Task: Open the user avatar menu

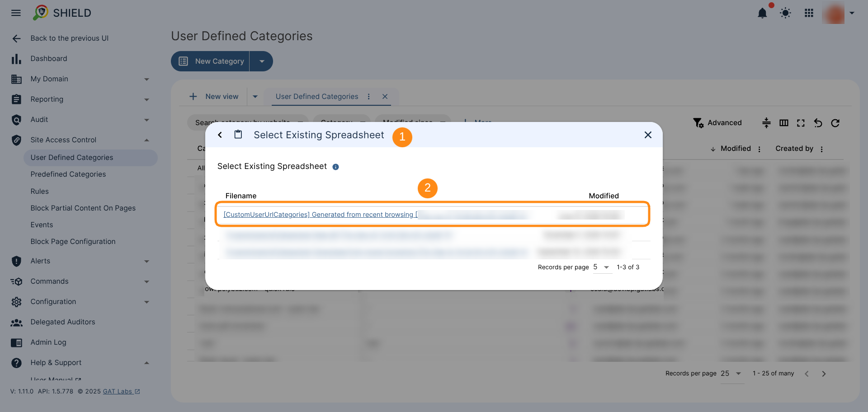Action: pyautogui.click(x=833, y=13)
